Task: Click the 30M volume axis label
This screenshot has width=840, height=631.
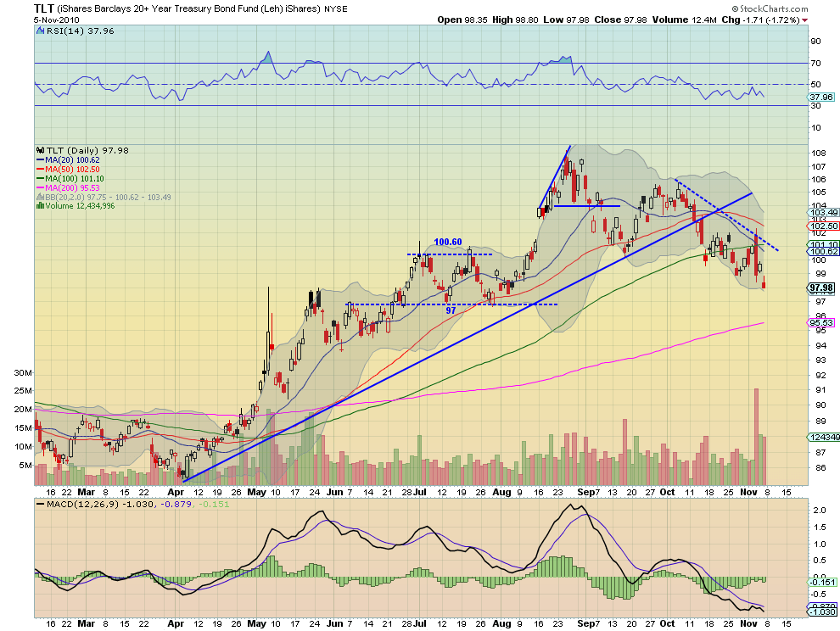Action: pos(23,373)
